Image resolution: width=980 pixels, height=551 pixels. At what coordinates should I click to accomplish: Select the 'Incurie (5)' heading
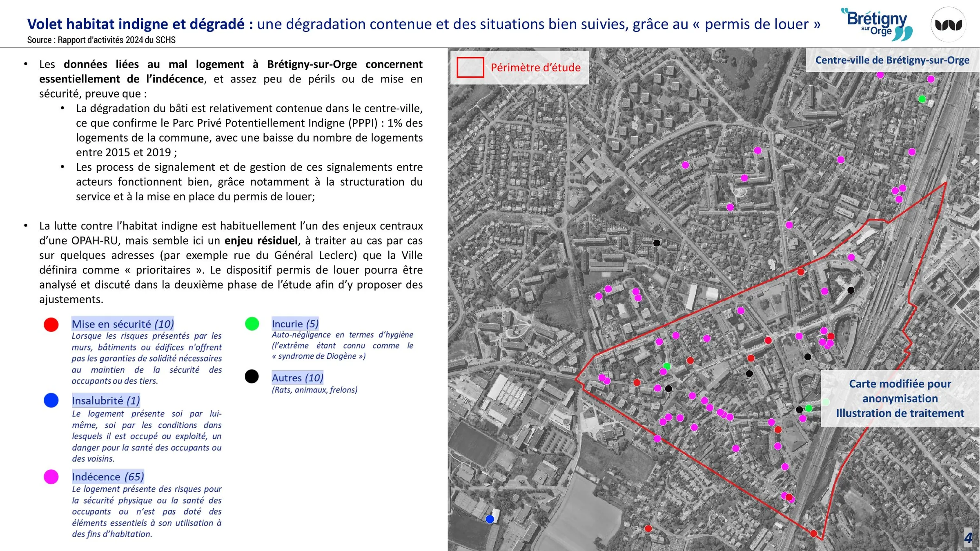[x=295, y=324]
